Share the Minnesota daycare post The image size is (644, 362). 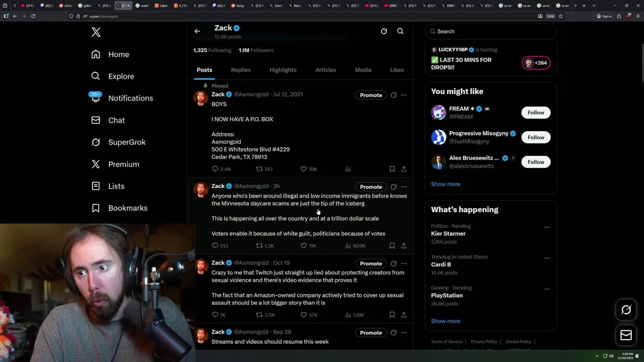click(404, 246)
